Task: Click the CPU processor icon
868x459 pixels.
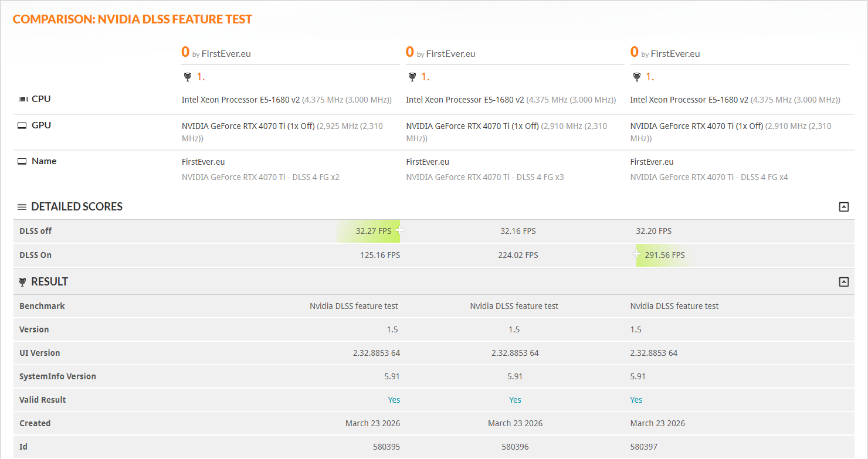Action: pos(23,98)
